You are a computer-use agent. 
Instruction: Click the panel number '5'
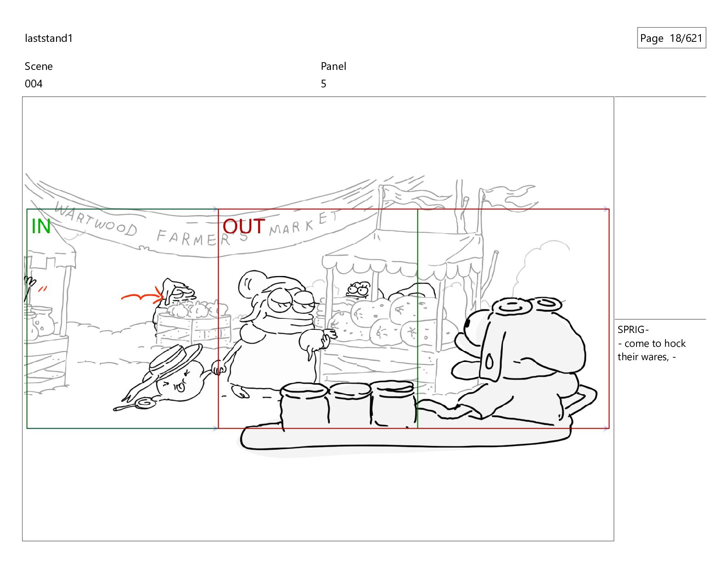(x=324, y=84)
